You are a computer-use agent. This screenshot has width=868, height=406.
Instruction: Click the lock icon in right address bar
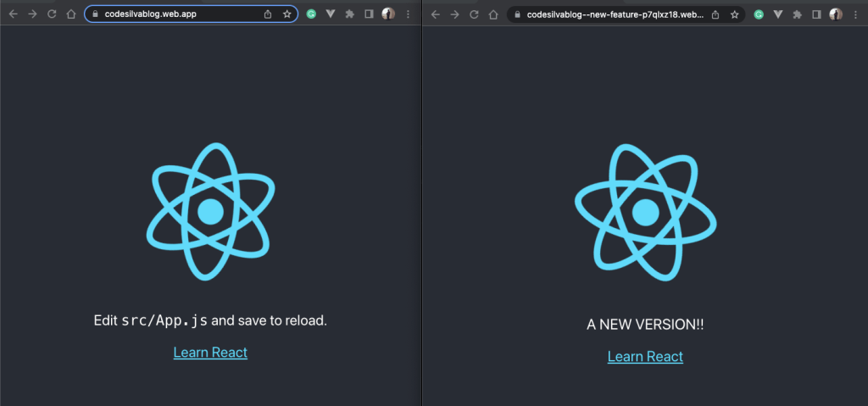(518, 15)
